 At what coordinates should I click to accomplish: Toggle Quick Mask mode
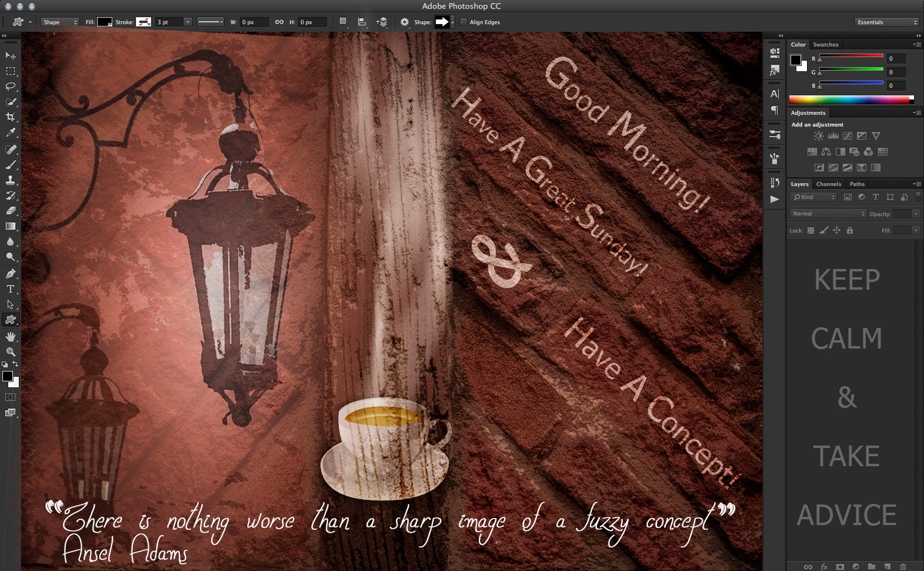tap(10, 397)
